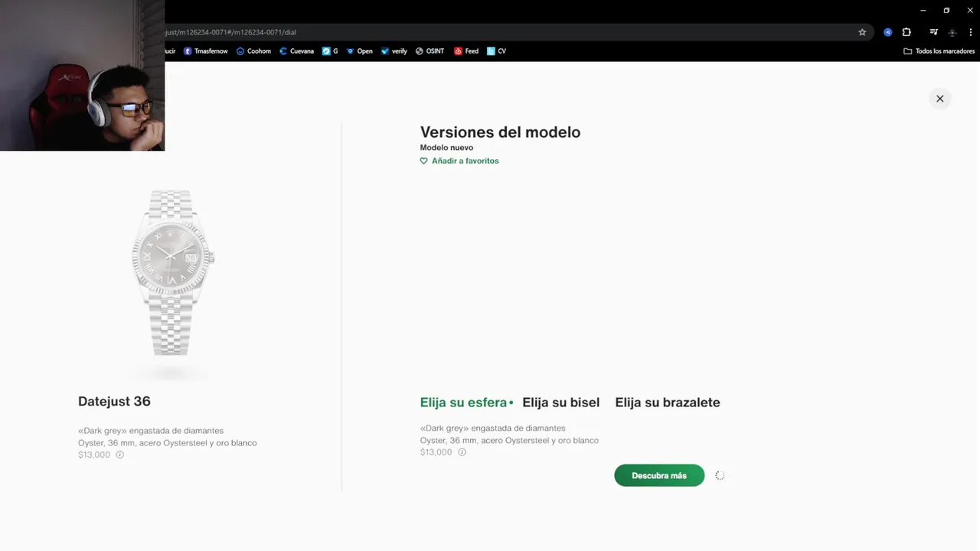980x551 pixels.
Task: Select the Elija su esfera tab
Action: [x=463, y=403]
